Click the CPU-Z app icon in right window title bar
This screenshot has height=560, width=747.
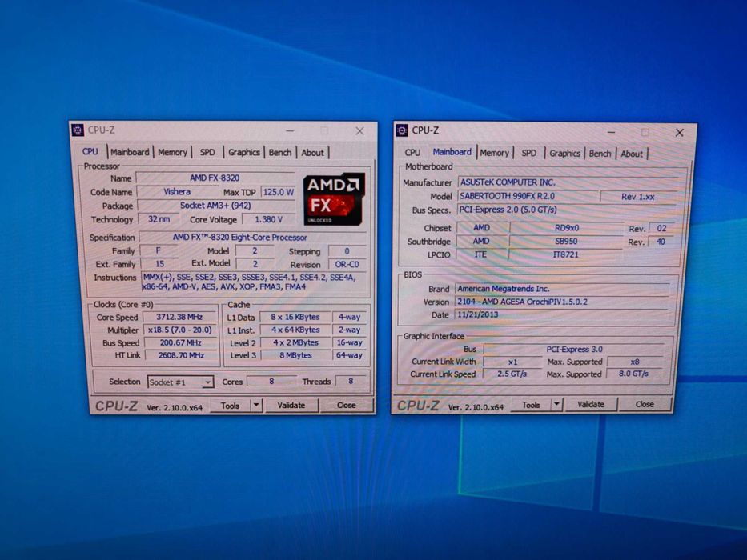402,130
